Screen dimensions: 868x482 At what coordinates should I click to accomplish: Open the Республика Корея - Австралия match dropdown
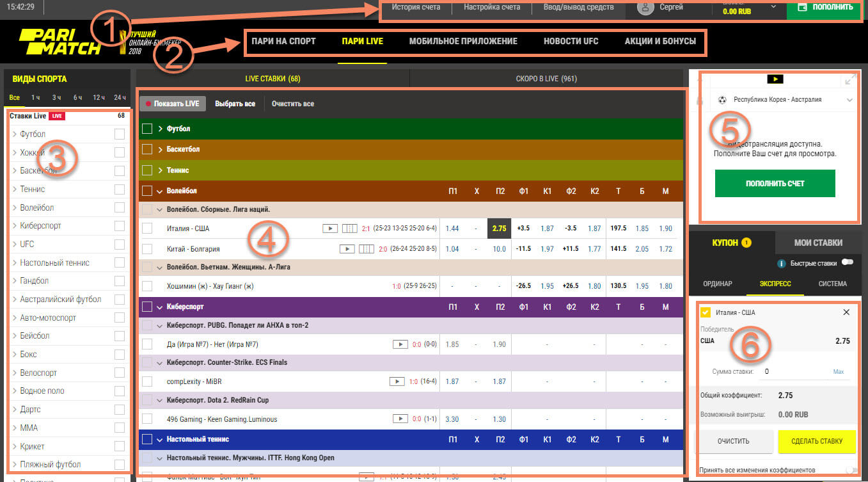coord(849,100)
